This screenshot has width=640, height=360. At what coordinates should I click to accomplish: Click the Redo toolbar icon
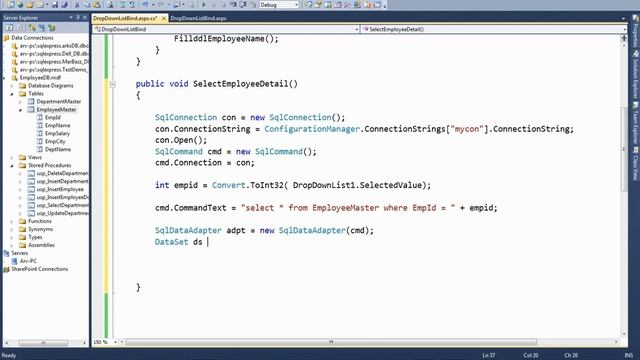pyautogui.click(x=160, y=5)
